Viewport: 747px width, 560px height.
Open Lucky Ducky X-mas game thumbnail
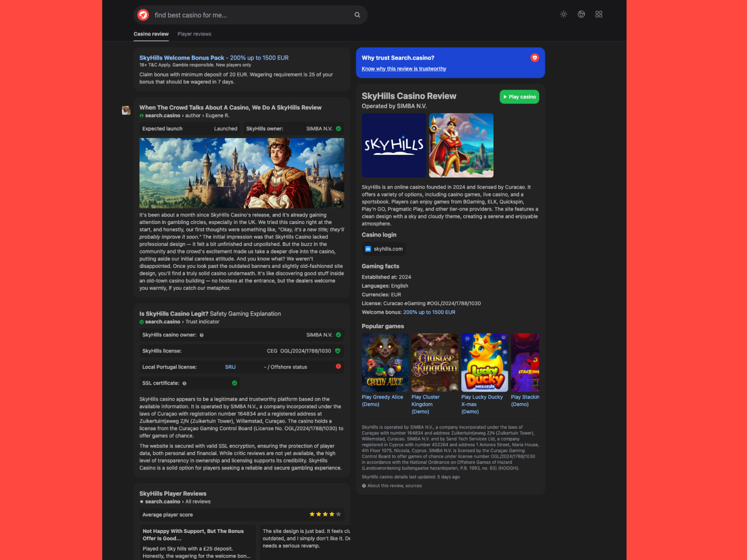tap(485, 363)
